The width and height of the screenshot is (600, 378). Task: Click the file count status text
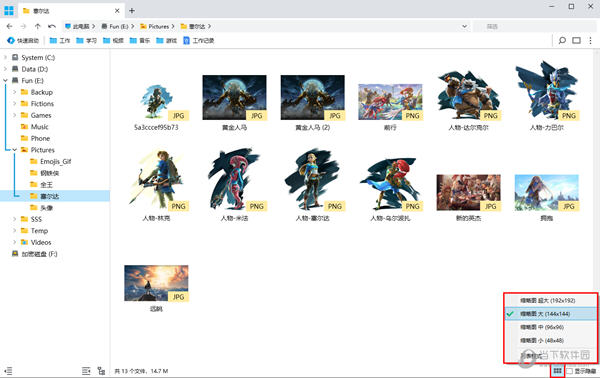tap(142, 371)
